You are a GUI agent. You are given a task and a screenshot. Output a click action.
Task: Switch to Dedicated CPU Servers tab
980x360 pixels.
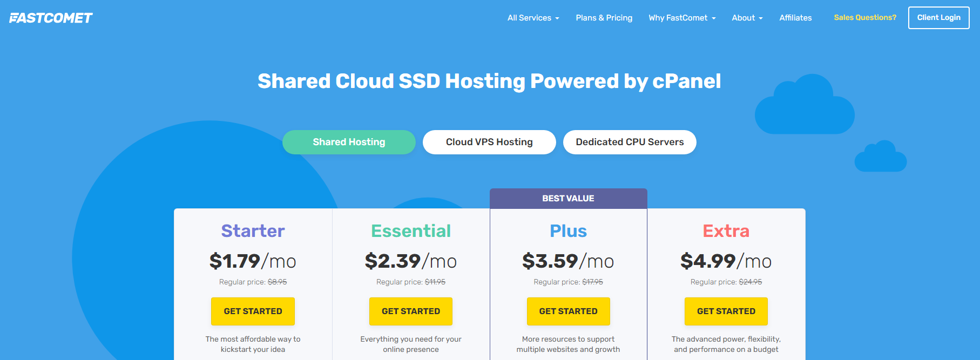(630, 142)
